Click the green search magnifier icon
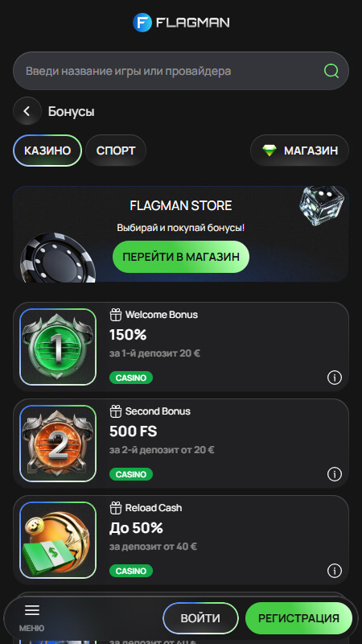 point(331,71)
